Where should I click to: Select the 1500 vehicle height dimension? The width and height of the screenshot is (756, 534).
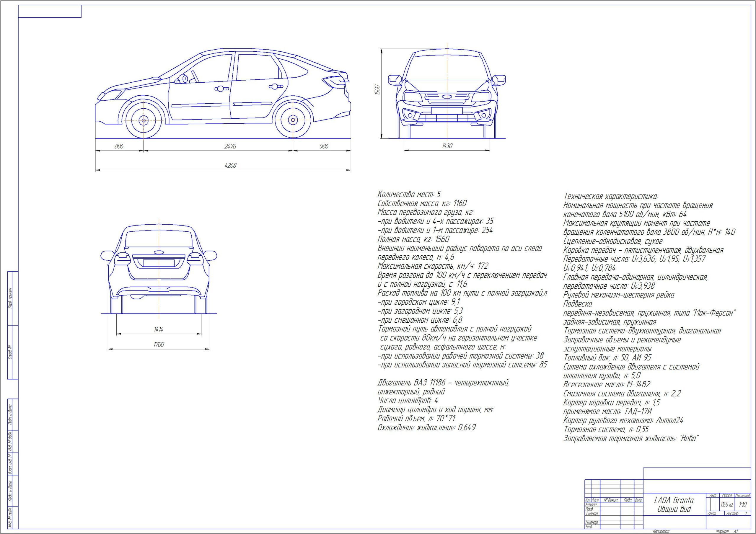pos(377,90)
